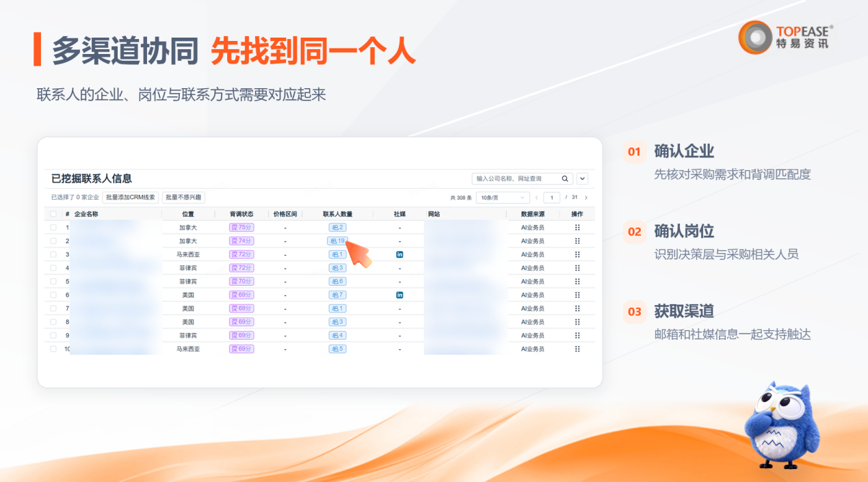Check the row 10 checkbox
Viewport: 868px width, 482px height.
[x=53, y=349]
